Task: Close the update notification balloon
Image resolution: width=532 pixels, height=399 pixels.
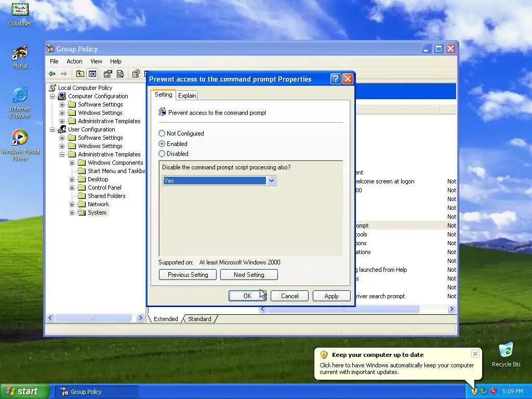Action: pyautogui.click(x=475, y=354)
